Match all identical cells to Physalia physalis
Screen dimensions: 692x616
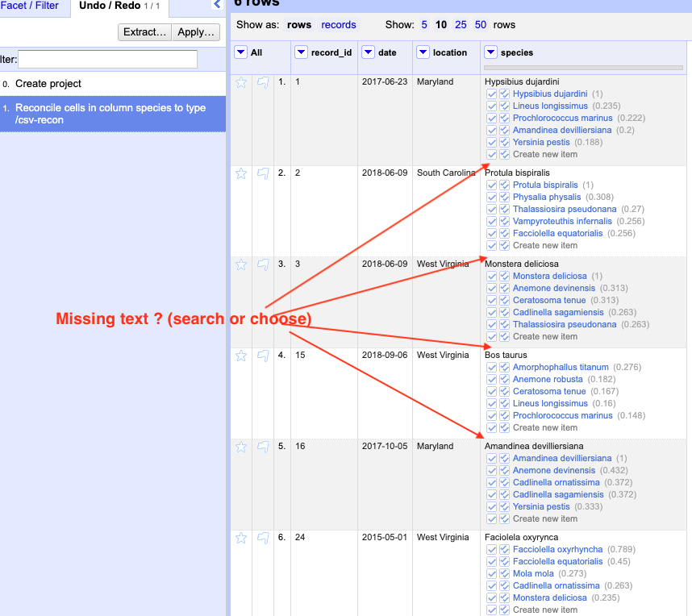click(x=504, y=198)
